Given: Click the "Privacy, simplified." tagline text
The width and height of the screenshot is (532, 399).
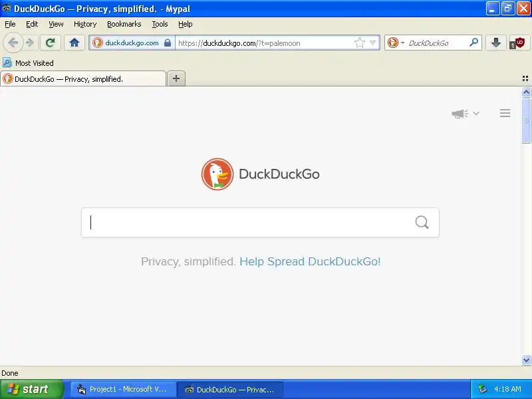Looking at the screenshot, I should pos(188,261).
